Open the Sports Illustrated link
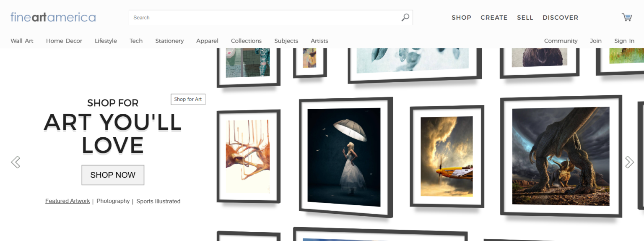644x241 pixels. coord(158,201)
